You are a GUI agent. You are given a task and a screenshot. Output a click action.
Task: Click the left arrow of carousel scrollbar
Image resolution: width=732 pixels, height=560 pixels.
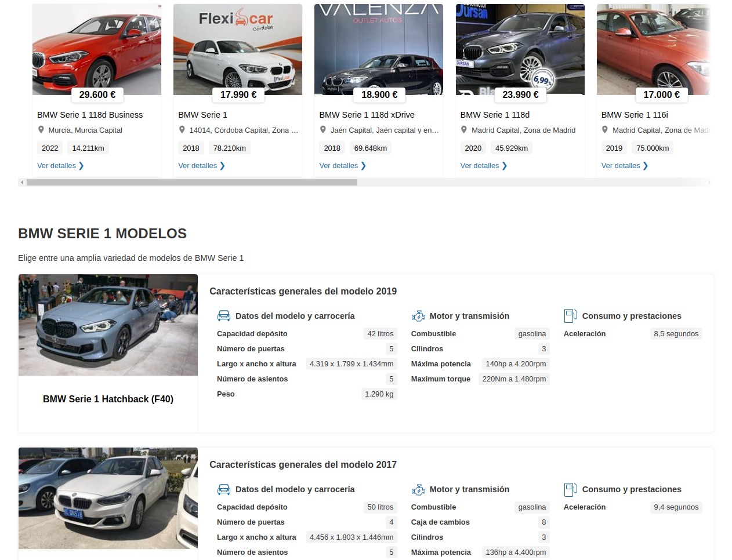pos(22,183)
